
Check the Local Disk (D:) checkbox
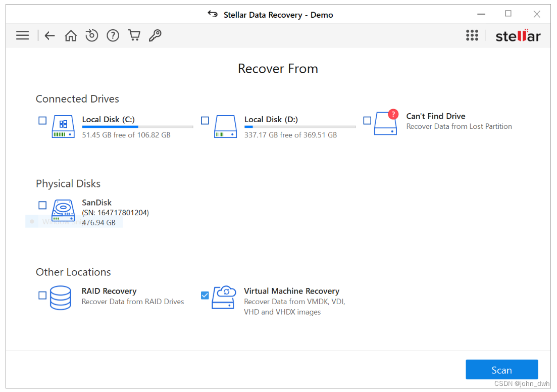(x=205, y=120)
